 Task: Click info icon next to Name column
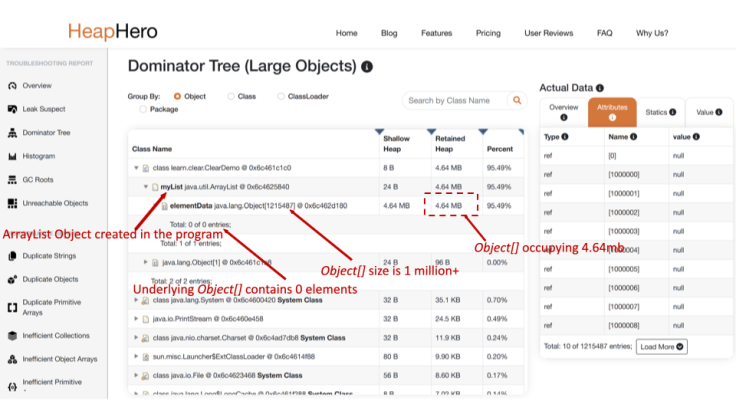tap(634, 137)
